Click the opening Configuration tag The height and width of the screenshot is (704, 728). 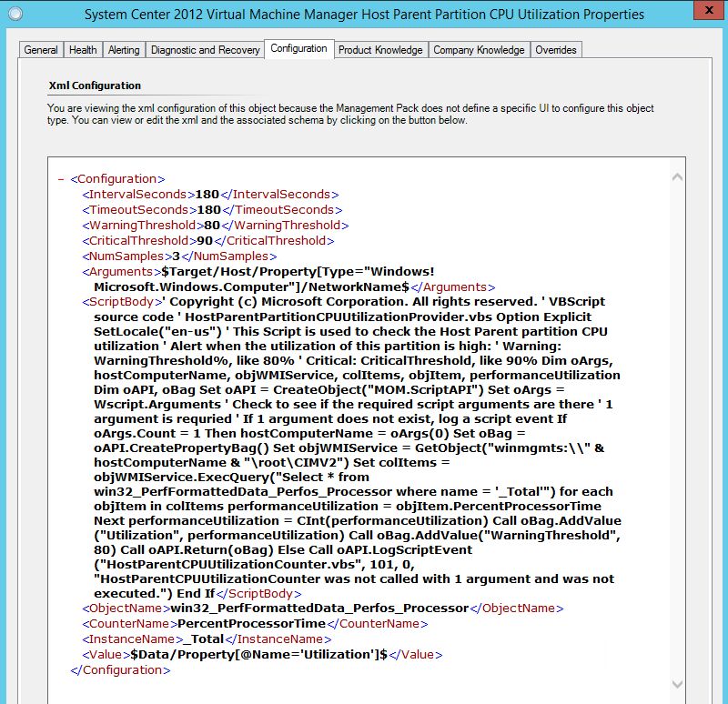118,179
